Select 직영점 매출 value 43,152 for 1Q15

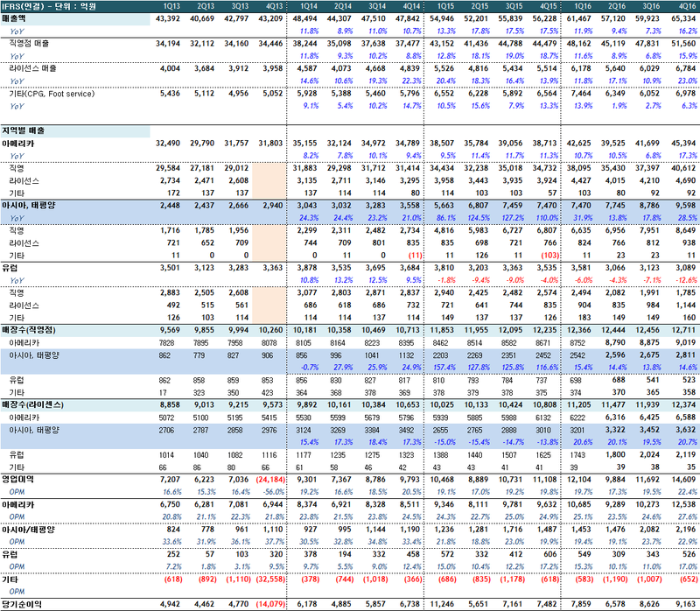pyautogui.click(x=443, y=44)
